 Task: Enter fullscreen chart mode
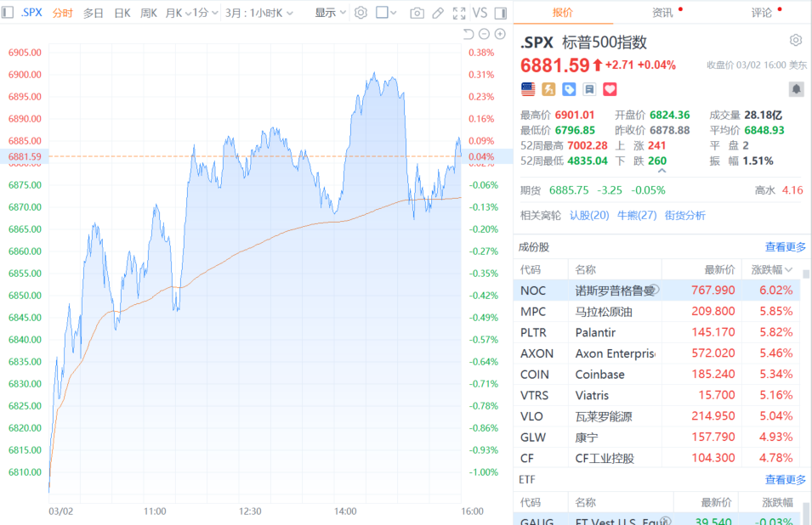pyautogui.click(x=459, y=13)
